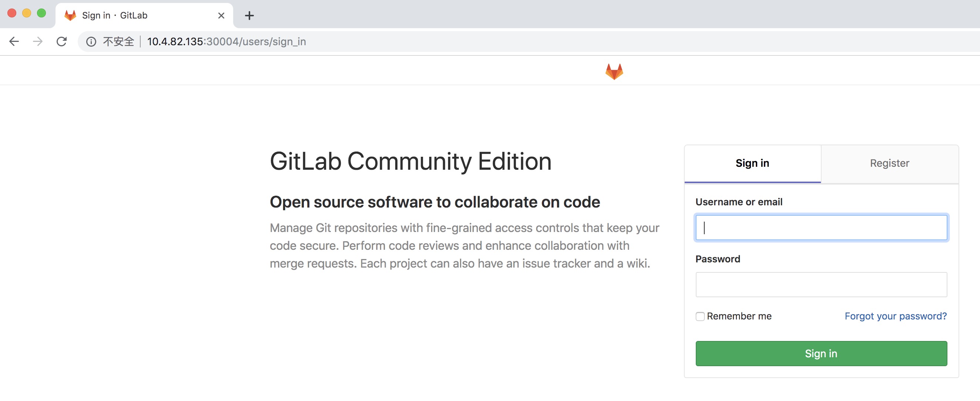Click the Remember me label text
The height and width of the screenshot is (401, 980).
point(739,316)
